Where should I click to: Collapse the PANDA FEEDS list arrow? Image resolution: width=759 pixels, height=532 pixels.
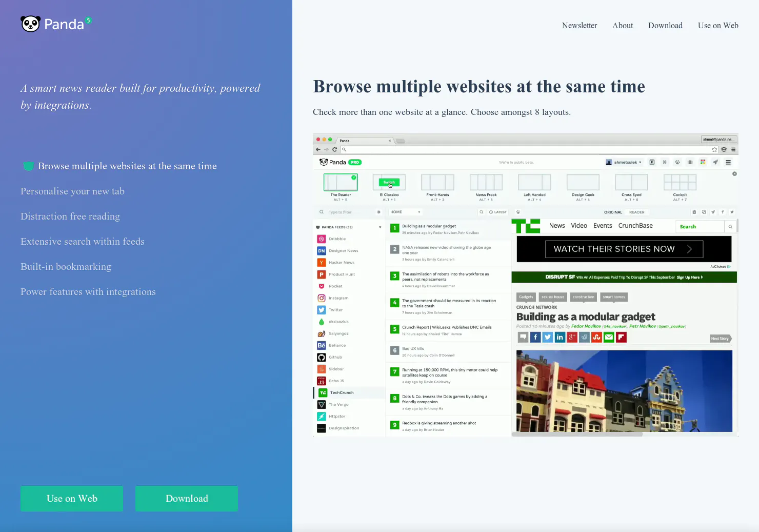(x=380, y=227)
